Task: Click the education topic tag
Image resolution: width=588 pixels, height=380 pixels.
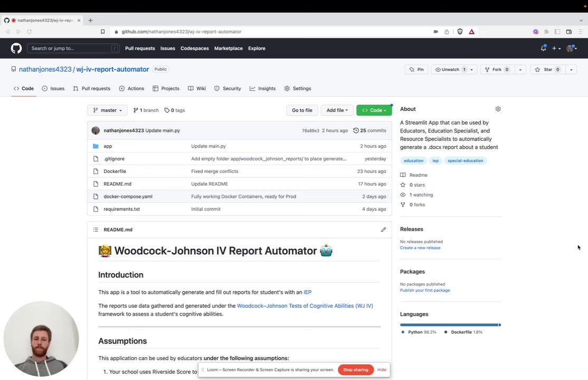Action: point(413,160)
